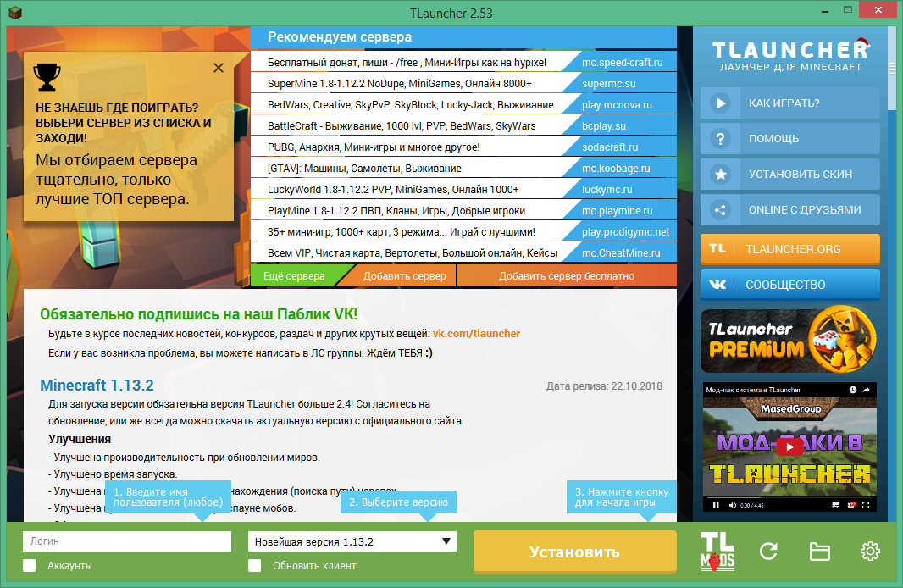Image resolution: width=903 pixels, height=588 pixels.
Task: Open the game folder icon
Action: click(x=819, y=551)
